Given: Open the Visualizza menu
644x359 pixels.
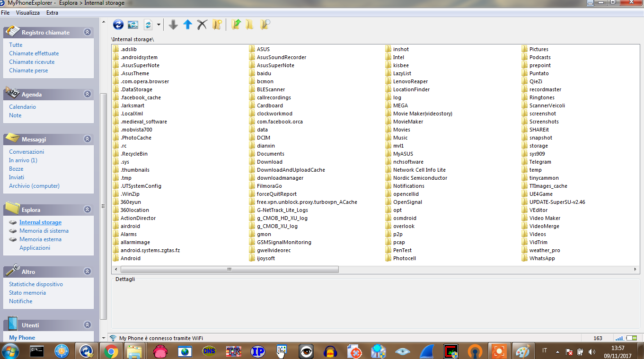Looking at the screenshot, I should pyautogui.click(x=28, y=13).
